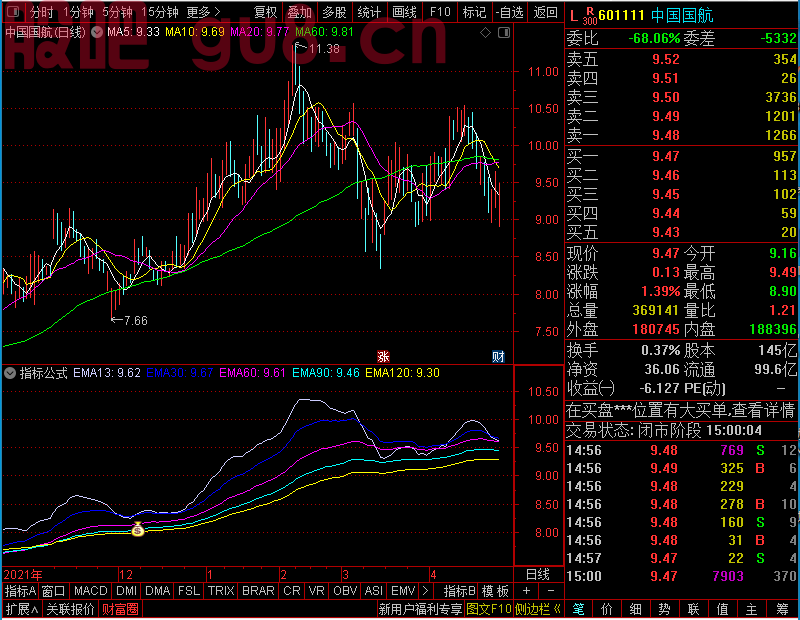Add sub-chart with plus button
800x620 pixels.
tap(526, 591)
